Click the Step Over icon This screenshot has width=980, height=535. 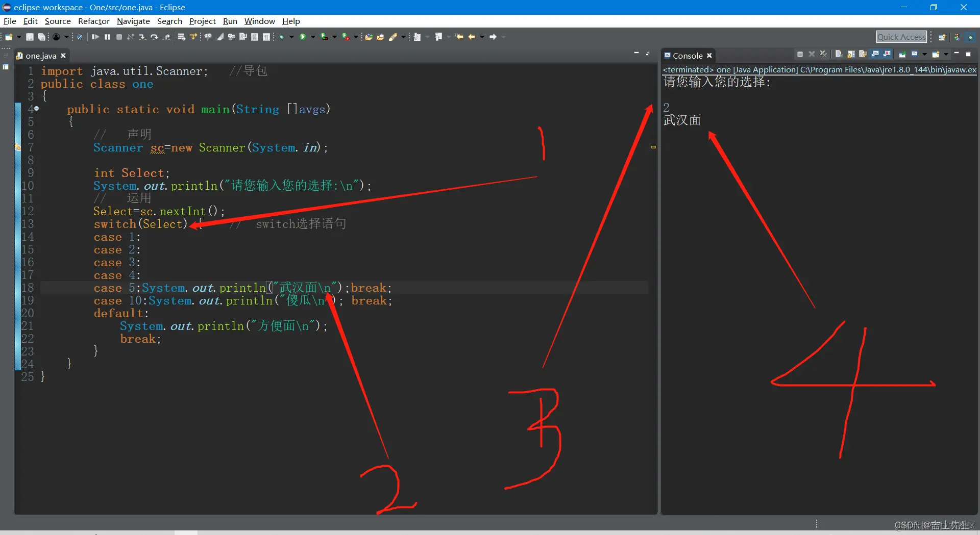pos(154,37)
